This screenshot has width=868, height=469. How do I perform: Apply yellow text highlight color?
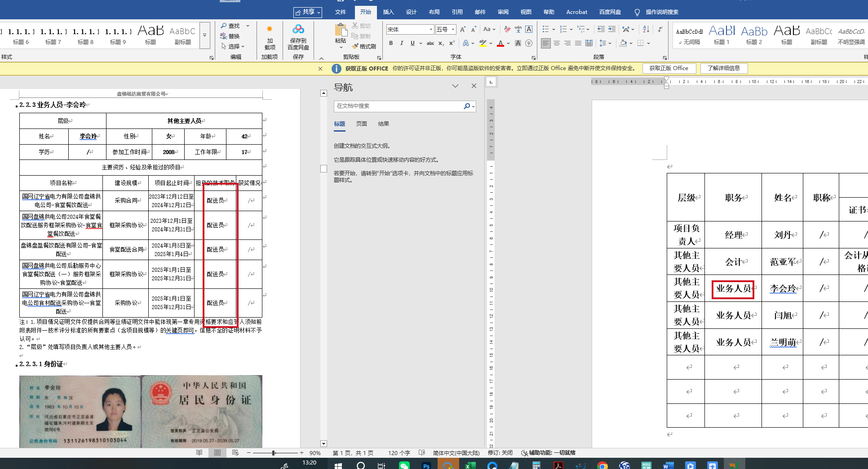tap(483, 43)
